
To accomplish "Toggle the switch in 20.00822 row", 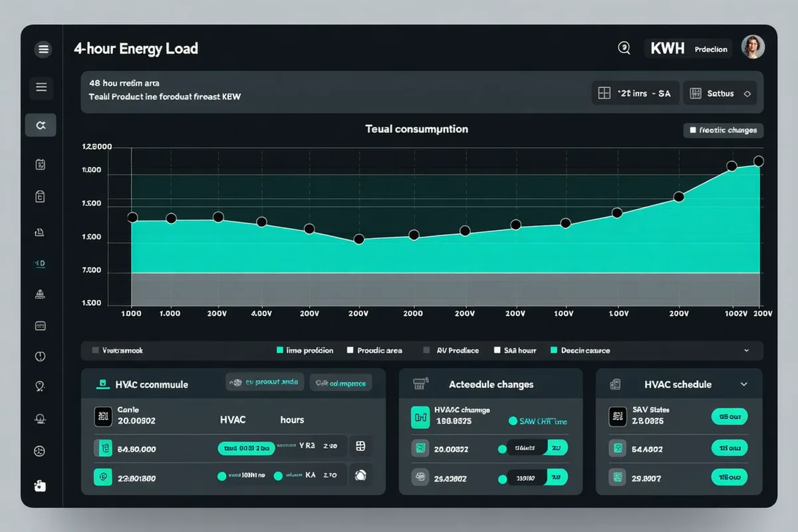I will (x=537, y=448).
